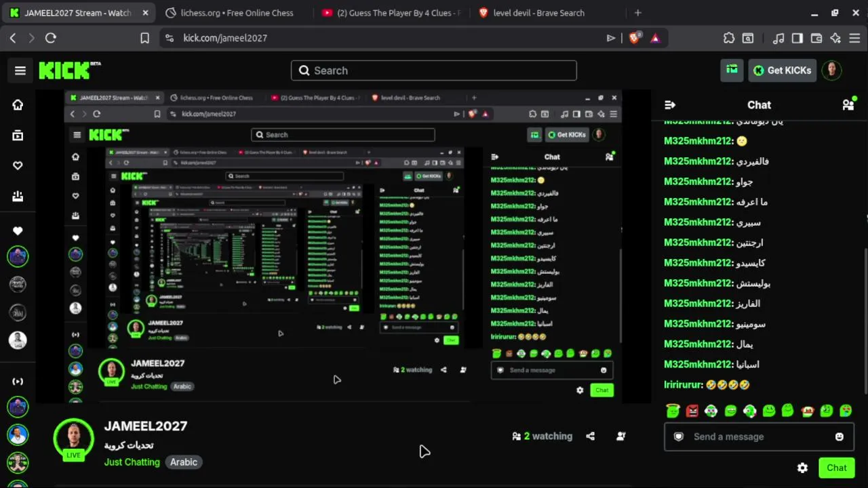Open the white-background avatar channel in the sidebar
The image size is (868, 488).
tap(18, 340)
